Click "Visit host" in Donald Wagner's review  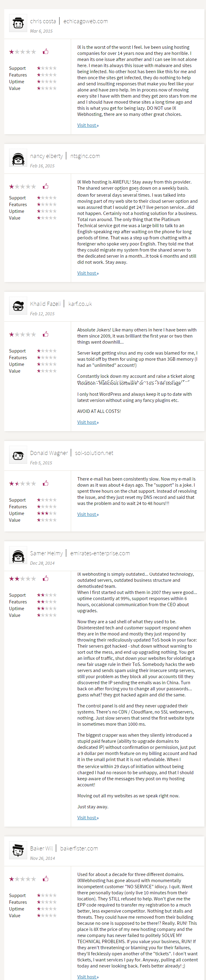tap(88, 514)
